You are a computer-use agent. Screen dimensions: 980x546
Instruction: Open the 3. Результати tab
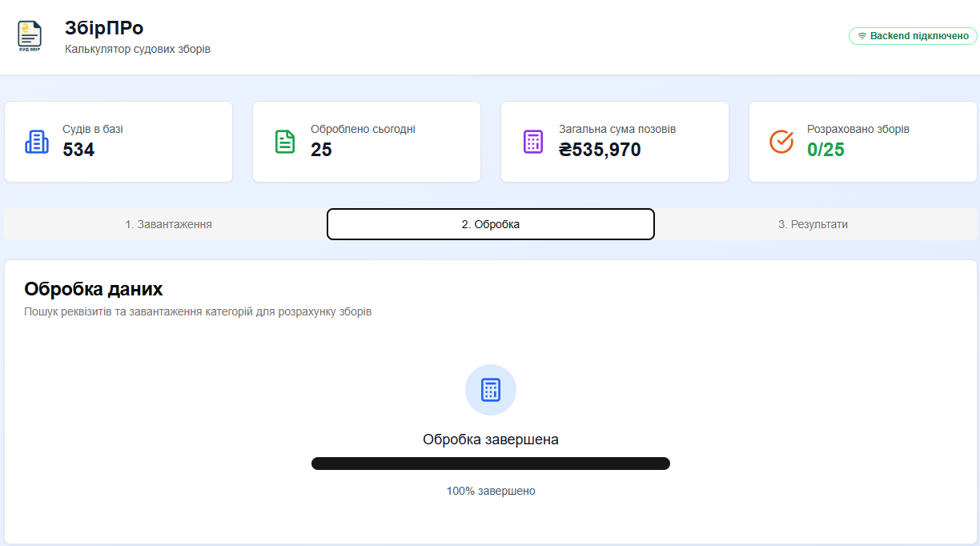point(813,224)
